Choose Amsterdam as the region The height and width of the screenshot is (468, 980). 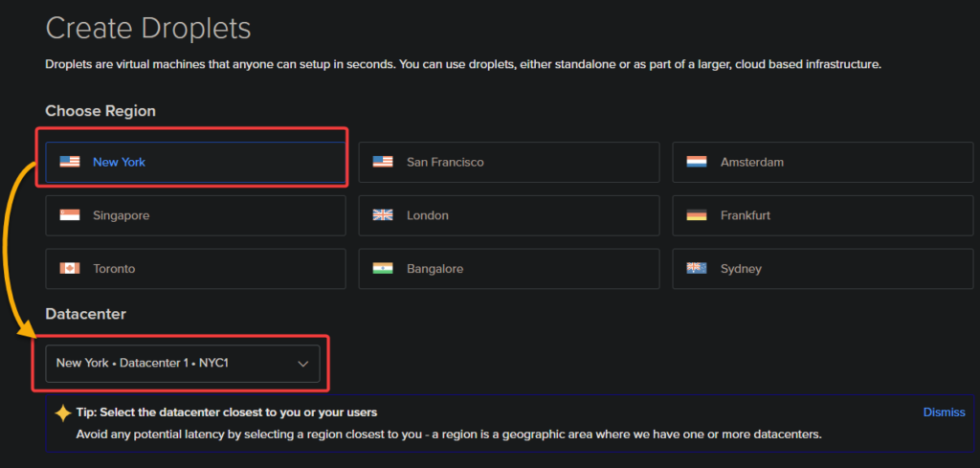[822, 162]
